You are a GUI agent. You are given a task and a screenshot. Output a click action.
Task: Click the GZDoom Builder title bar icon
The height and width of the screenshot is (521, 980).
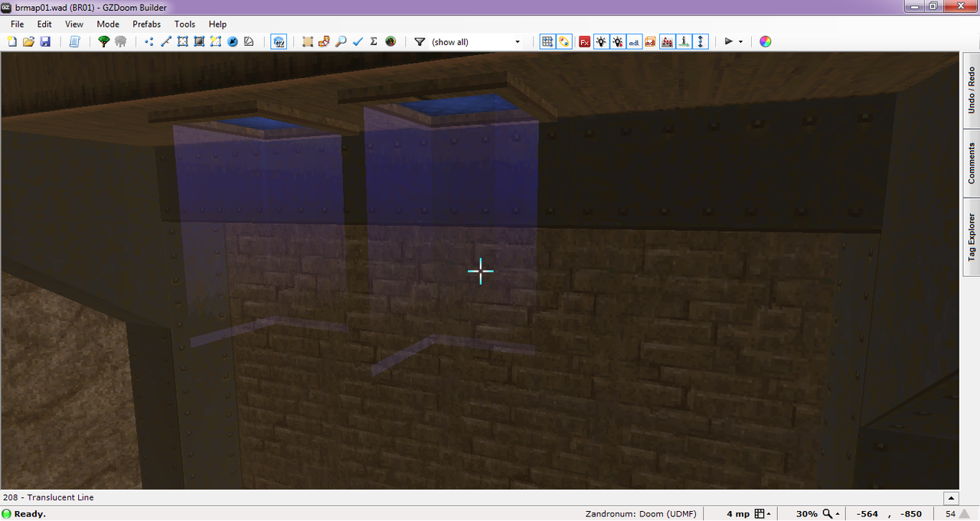[6, 6]
